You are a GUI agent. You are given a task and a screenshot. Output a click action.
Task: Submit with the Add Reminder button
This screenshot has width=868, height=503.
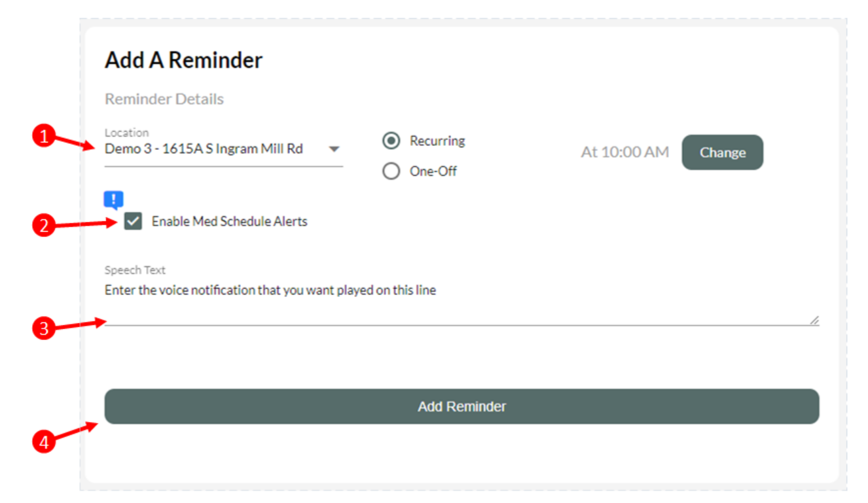point(461,406)
